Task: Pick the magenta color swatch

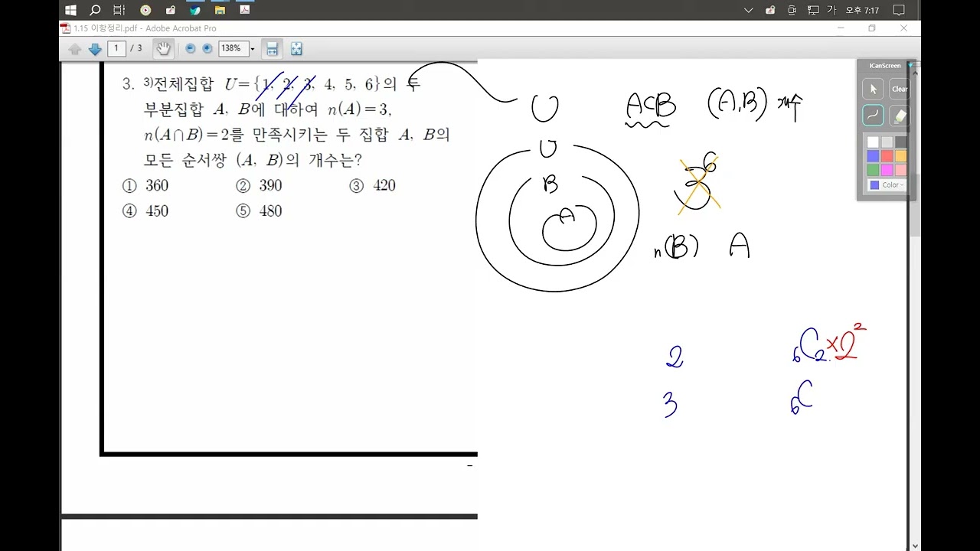Action: 887,170
